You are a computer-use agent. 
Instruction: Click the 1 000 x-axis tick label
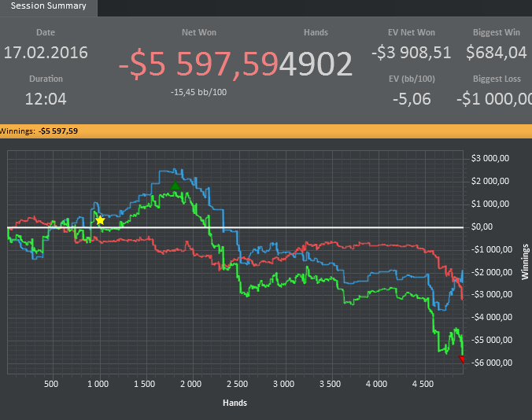coord(98,384)
